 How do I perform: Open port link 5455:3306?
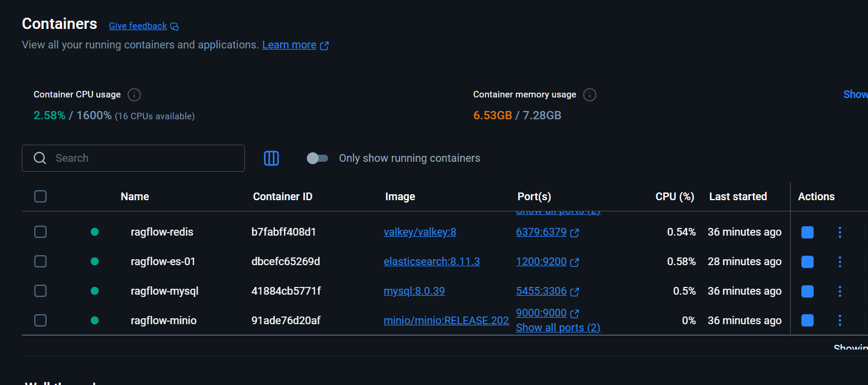click(541, 291)
